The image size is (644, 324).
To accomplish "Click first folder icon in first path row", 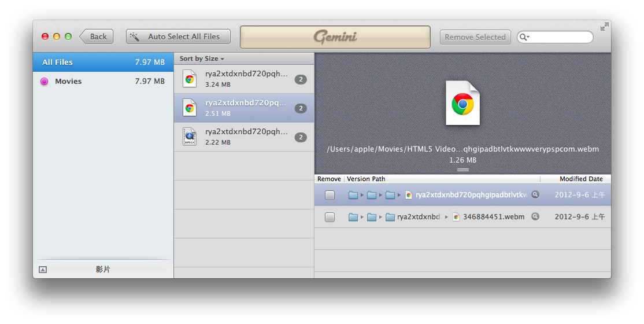I will click(x=353, y=195).
